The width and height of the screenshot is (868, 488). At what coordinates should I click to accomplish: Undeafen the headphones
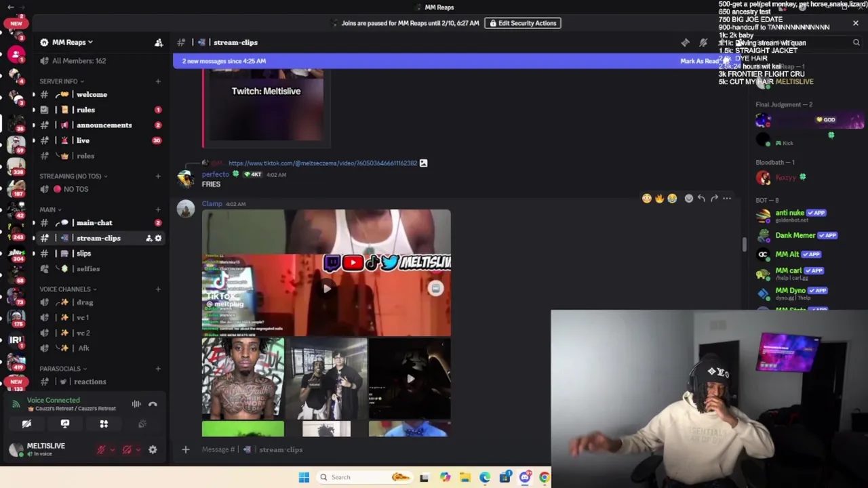(x=127, y=449)
